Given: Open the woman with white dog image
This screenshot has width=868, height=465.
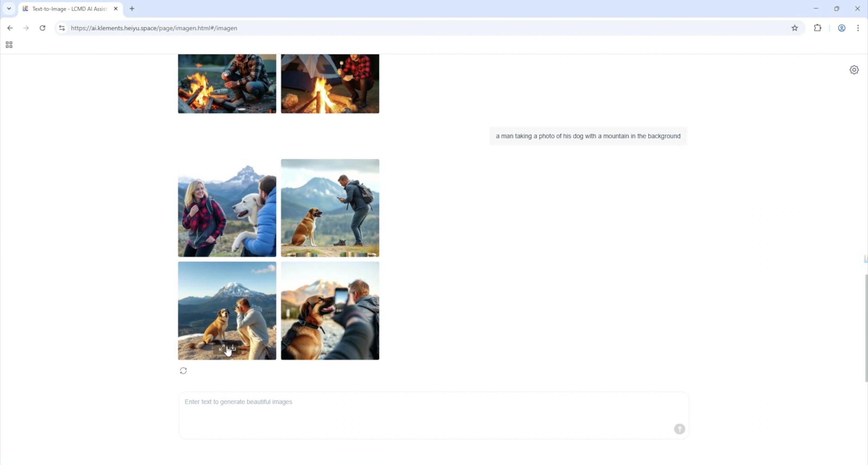Looking at the screenshot, I should (x=227, y=208).
